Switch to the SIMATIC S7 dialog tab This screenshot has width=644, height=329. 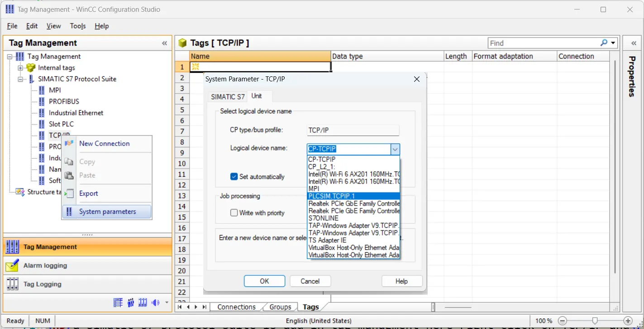coord(228,97)
